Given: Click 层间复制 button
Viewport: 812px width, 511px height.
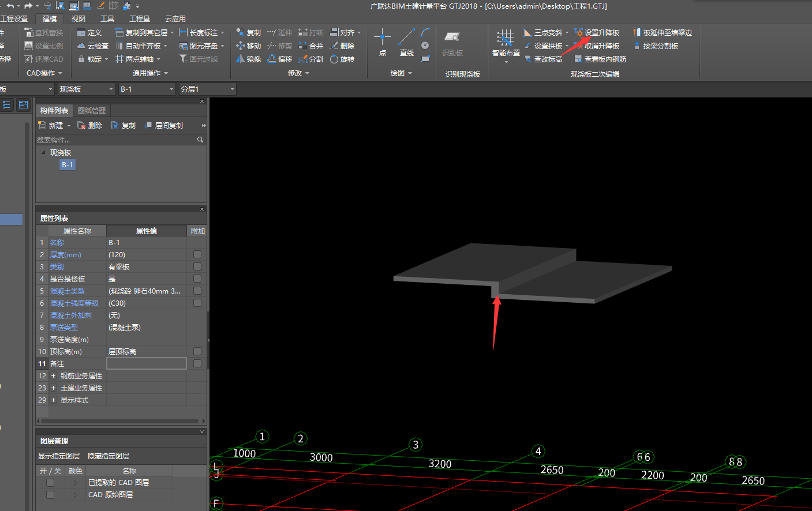Looking at the screenshot, I should point(164,125).
